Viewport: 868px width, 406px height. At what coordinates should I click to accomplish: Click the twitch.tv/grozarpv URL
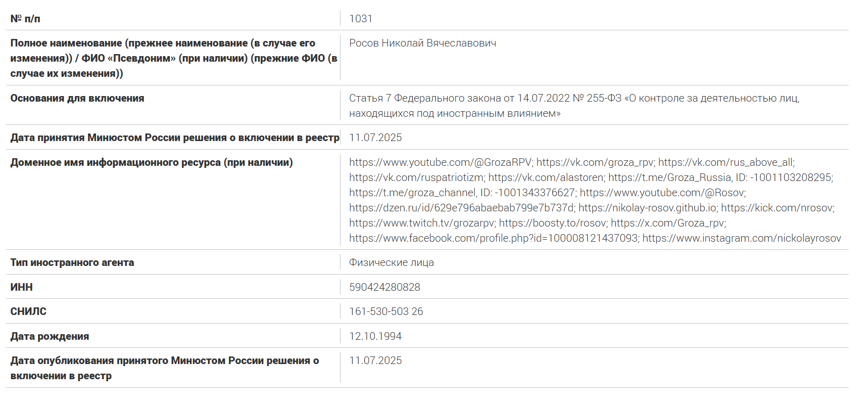coord(421,223)
